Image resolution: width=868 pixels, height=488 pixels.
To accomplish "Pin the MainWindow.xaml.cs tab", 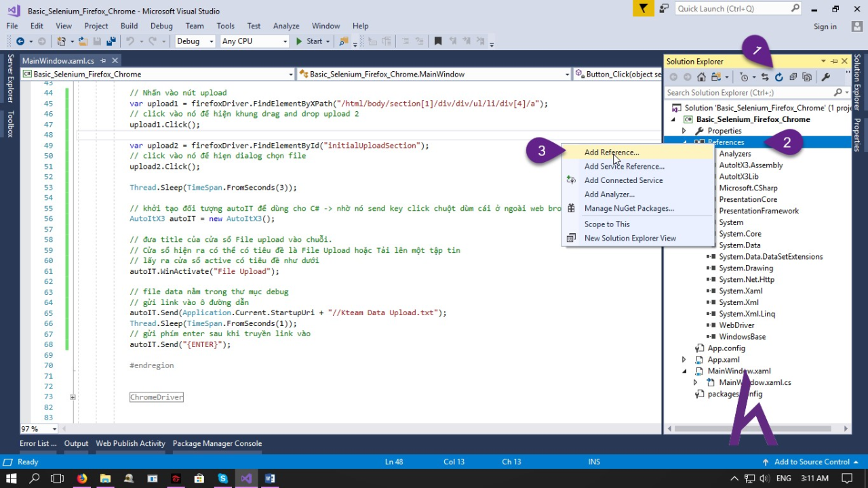I will click(x=103, y=61).
